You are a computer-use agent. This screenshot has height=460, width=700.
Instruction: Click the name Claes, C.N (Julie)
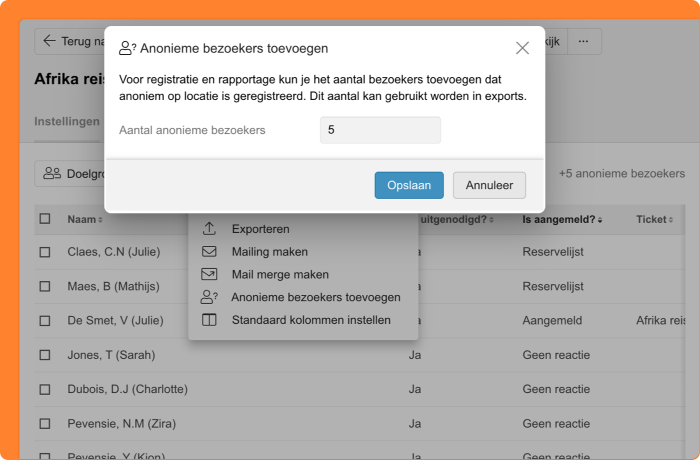pos(114,252)
